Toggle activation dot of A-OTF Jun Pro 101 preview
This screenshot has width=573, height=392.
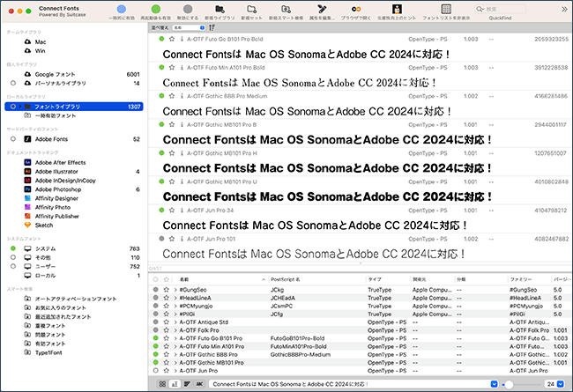pyautogui.click(x=161, y=239)
